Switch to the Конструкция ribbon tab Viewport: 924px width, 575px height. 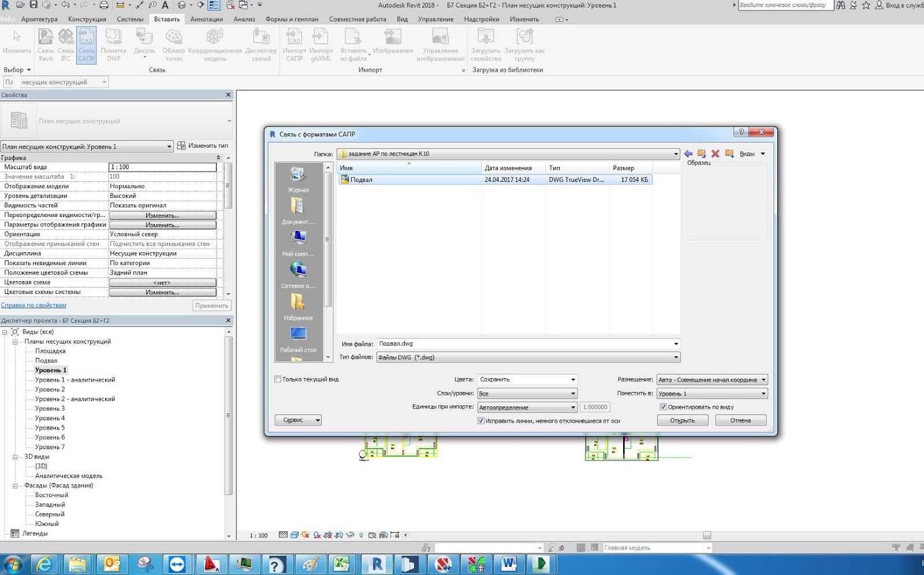(x=87, y=19)
